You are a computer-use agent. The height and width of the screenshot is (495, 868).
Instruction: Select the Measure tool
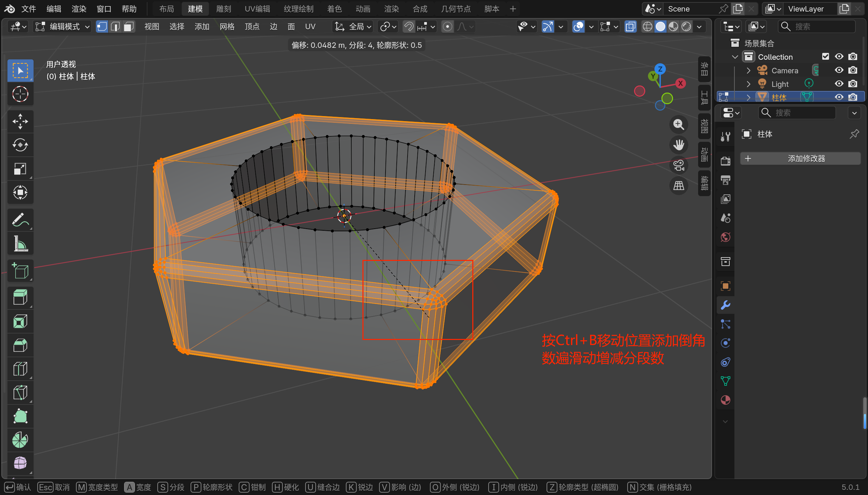(20, 244)
